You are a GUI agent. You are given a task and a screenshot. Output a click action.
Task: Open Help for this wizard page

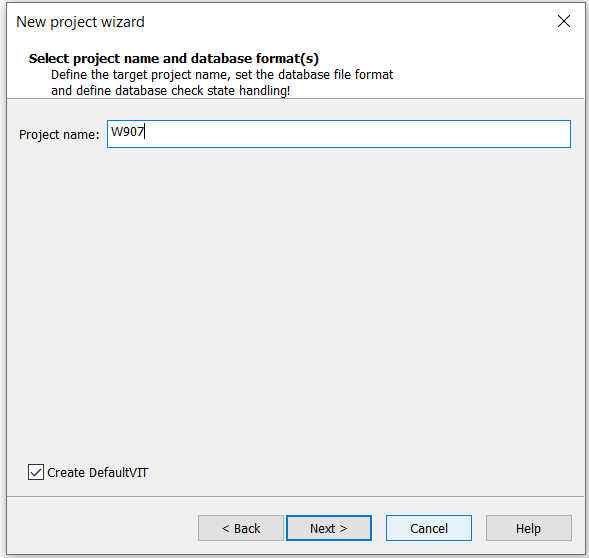(x=529, y=528)
